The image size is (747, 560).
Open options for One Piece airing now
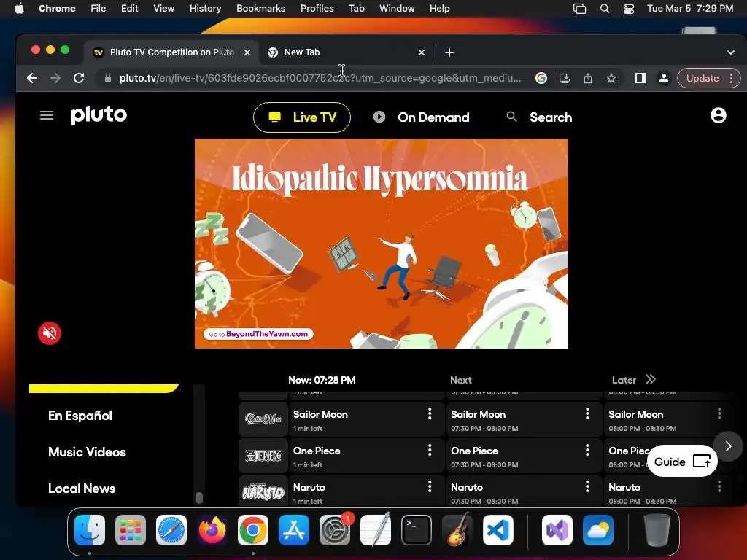pos(430,450)
